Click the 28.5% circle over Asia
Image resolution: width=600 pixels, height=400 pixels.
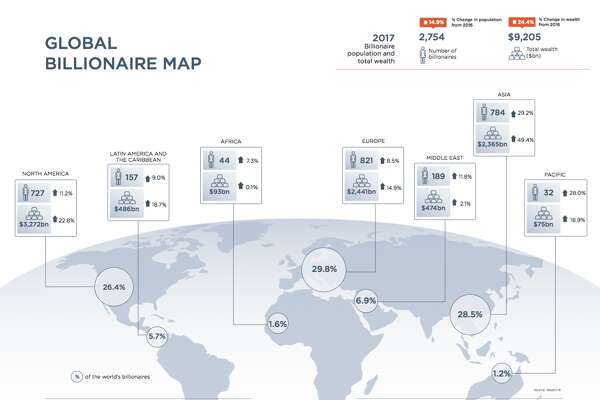coord(470,315)
